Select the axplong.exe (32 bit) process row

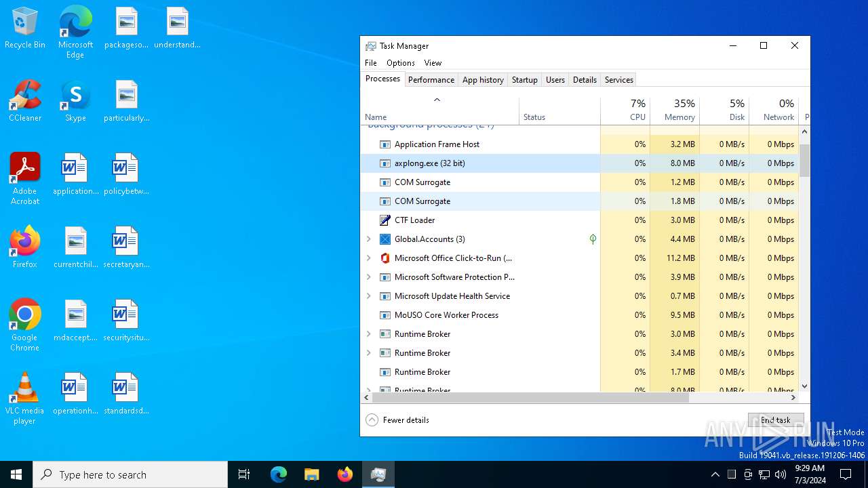coord(580,163)
